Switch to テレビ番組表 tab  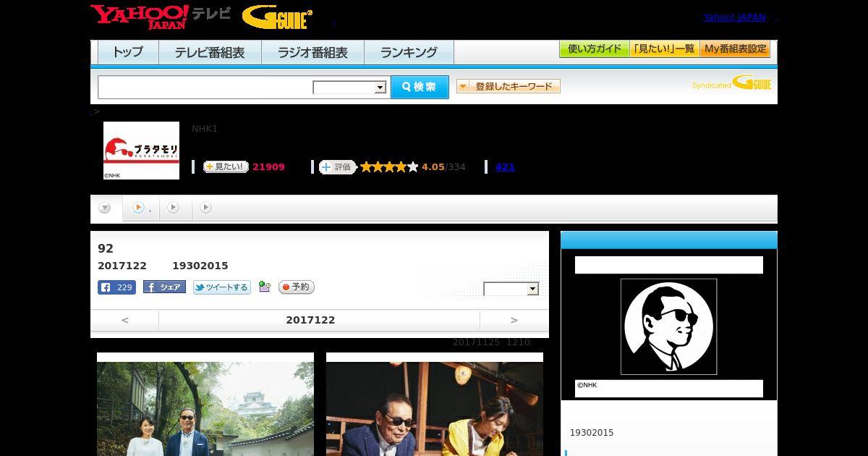210,53
